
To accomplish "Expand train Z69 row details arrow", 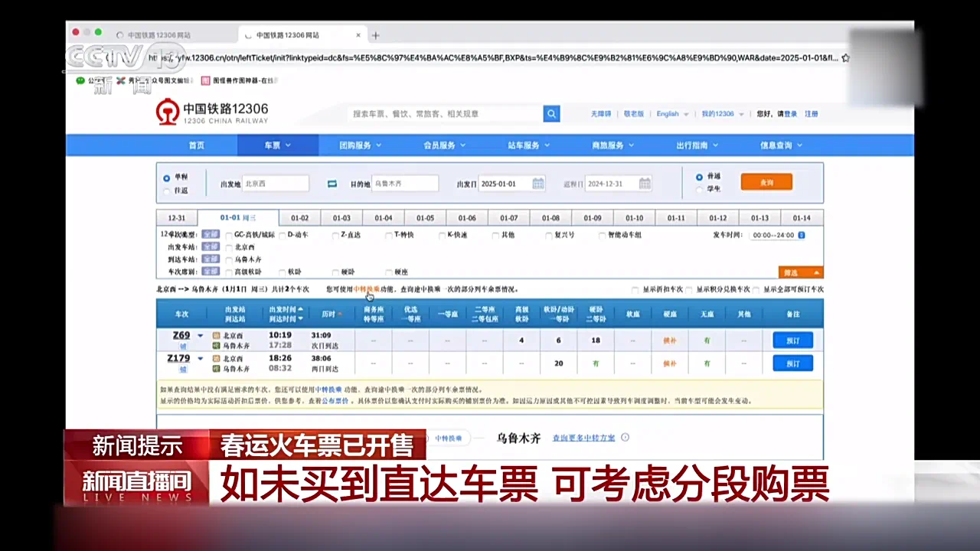I will click(x=198, y=335).
